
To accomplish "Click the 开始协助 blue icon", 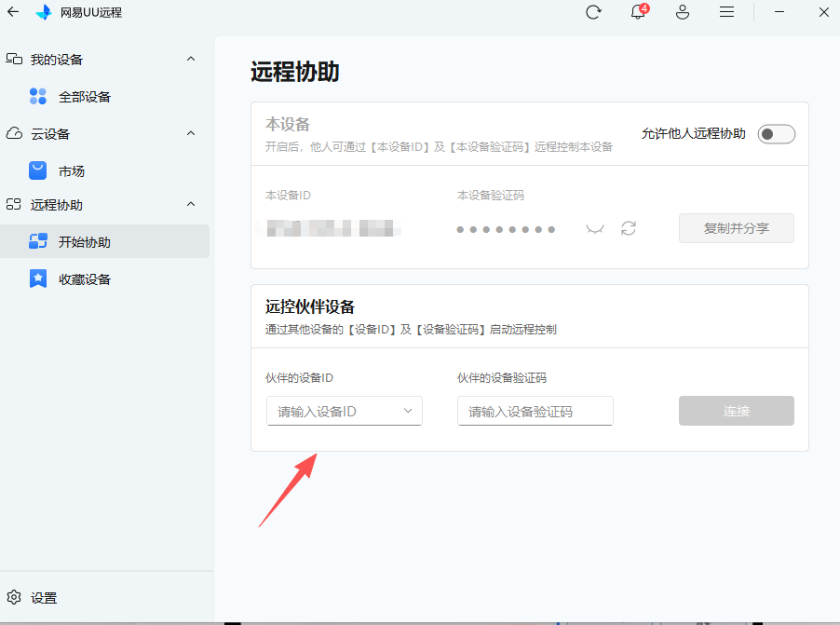I will tap(38, 241).
